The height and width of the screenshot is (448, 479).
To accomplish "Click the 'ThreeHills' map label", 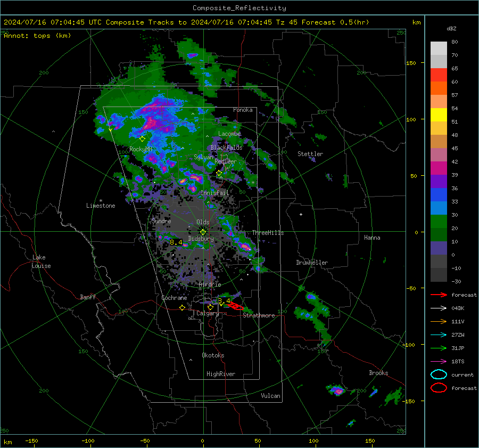I will [268, 233].
